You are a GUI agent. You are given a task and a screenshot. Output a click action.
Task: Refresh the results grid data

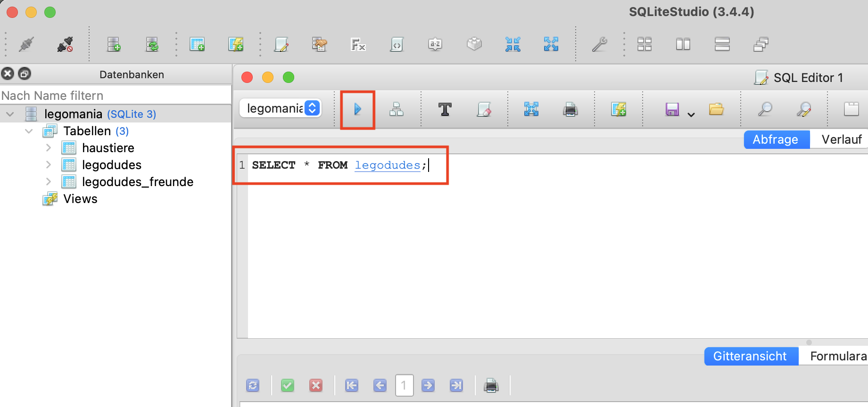(x=253, y=385)
